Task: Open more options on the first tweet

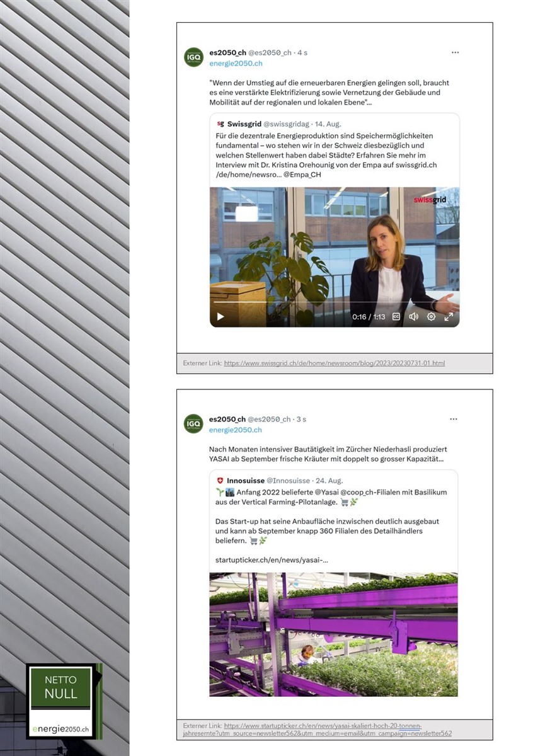Action: click(x=455, y=52)
